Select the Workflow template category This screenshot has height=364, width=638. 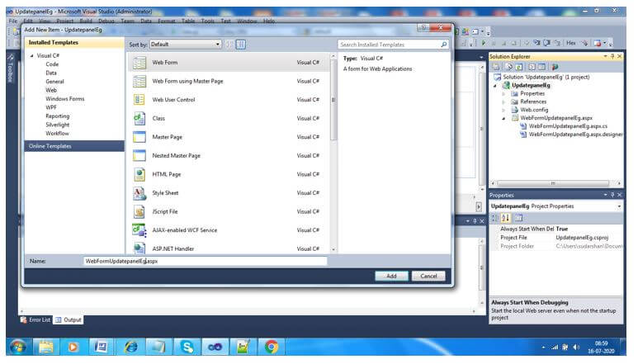click(x=57, y=134)
